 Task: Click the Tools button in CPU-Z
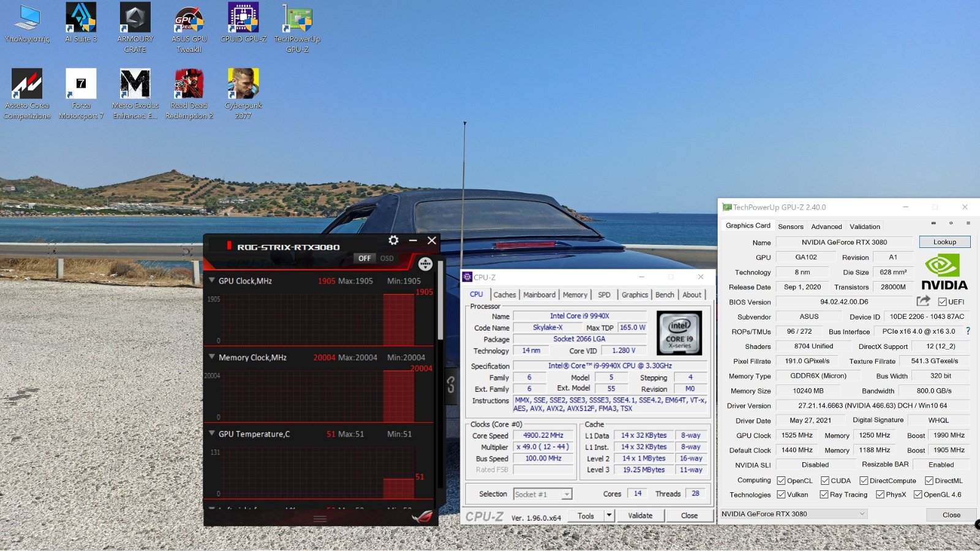coord(586,515)
